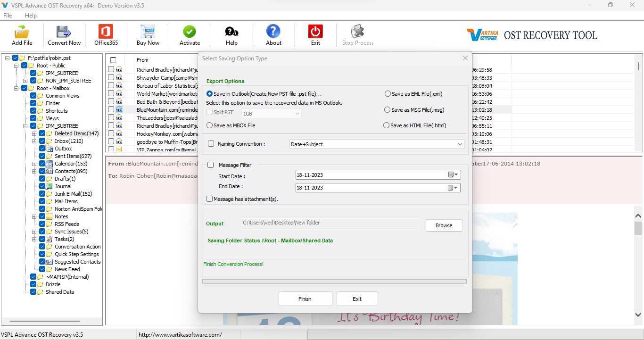Close the Select Saving Option Type dialog
The image size is (644, 340).
(x=465, y=58)
